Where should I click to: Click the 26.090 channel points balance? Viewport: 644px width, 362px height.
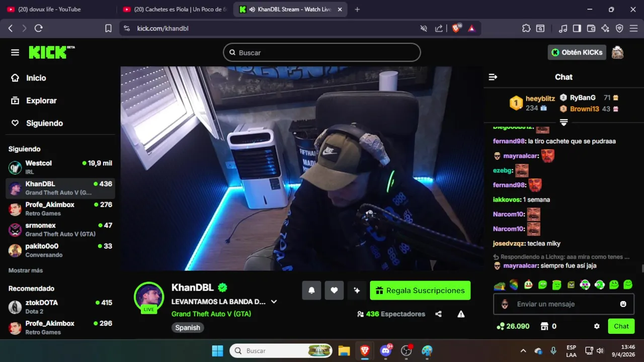click(513, 326)
